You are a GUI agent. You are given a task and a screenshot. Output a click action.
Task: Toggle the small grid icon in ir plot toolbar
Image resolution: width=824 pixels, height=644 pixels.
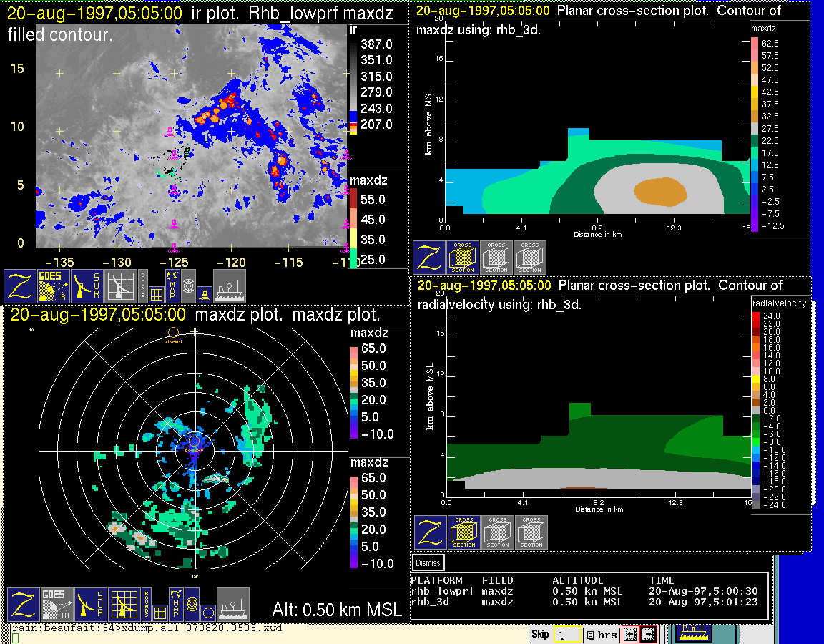tap(156, 294)
